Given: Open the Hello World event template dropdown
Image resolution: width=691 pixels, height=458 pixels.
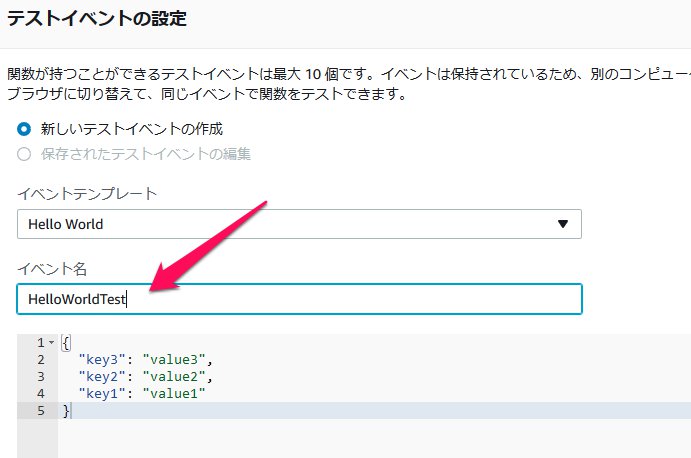Looking at the screenshot, I should [299, 224].
